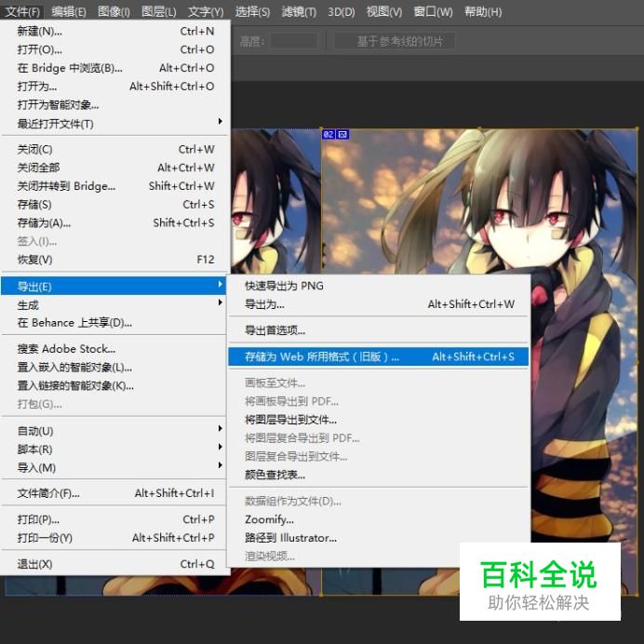Click slice 02 number badge
Screen dimensions: 644x644
tap(329, 134)
